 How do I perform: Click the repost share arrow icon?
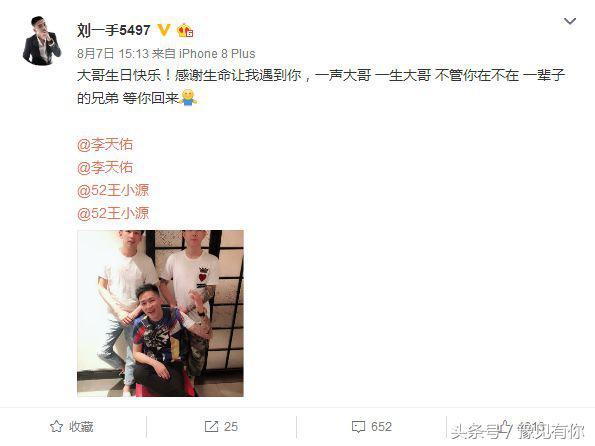click(x=211, y=427)
